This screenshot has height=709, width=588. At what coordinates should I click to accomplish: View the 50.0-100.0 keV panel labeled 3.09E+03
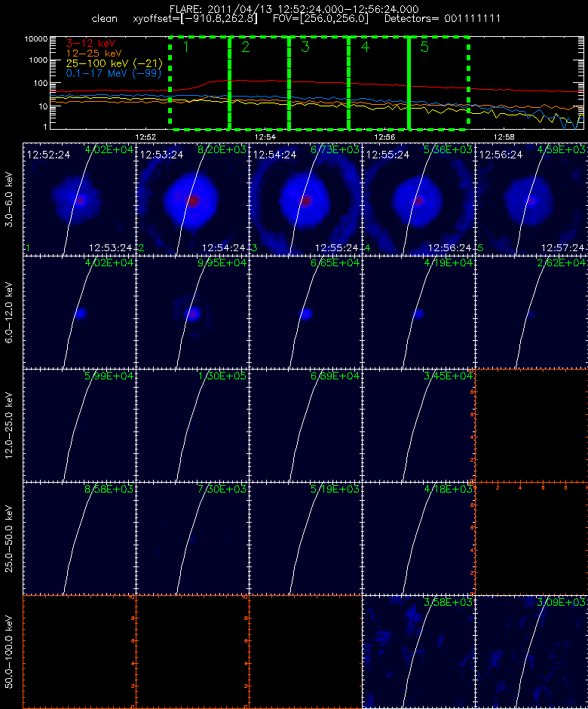(531, 652)
